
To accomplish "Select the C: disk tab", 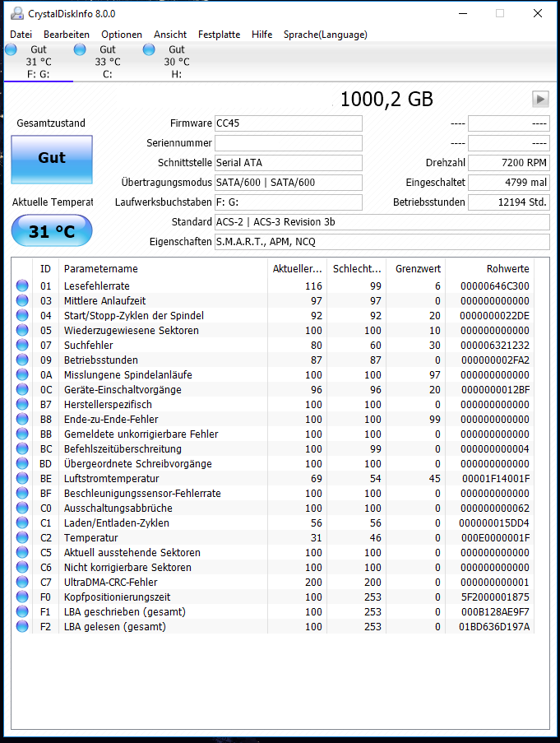I will [x=108, y=62].
